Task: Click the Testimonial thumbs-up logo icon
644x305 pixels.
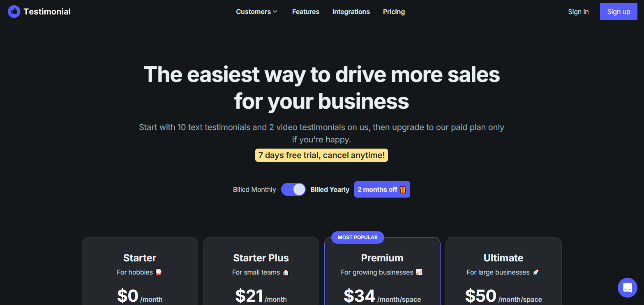Action: tap(14, 12)
